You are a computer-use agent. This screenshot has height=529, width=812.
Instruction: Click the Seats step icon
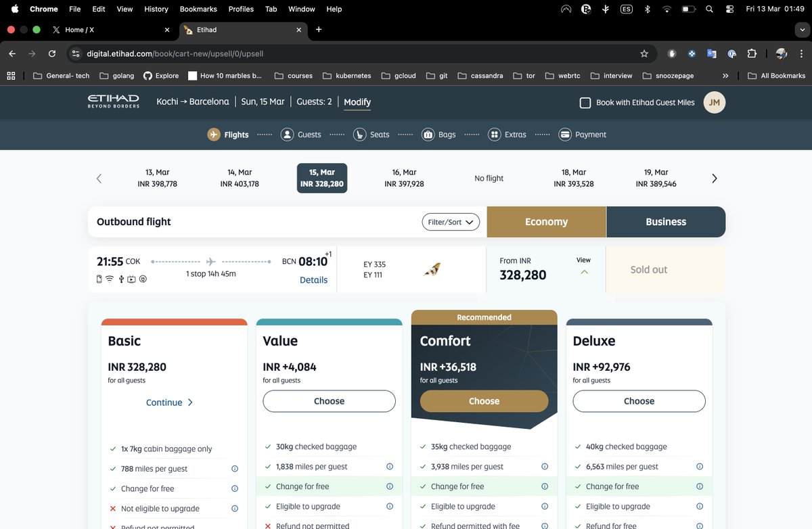(x=360, y=135)
